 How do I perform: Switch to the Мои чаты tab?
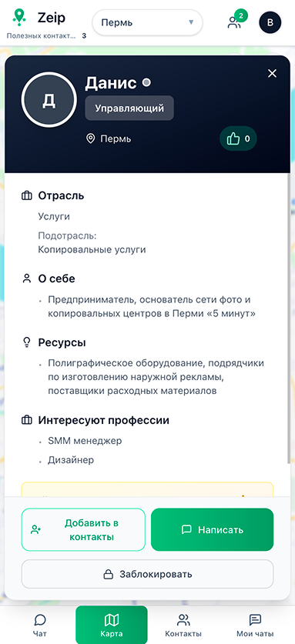255,625
